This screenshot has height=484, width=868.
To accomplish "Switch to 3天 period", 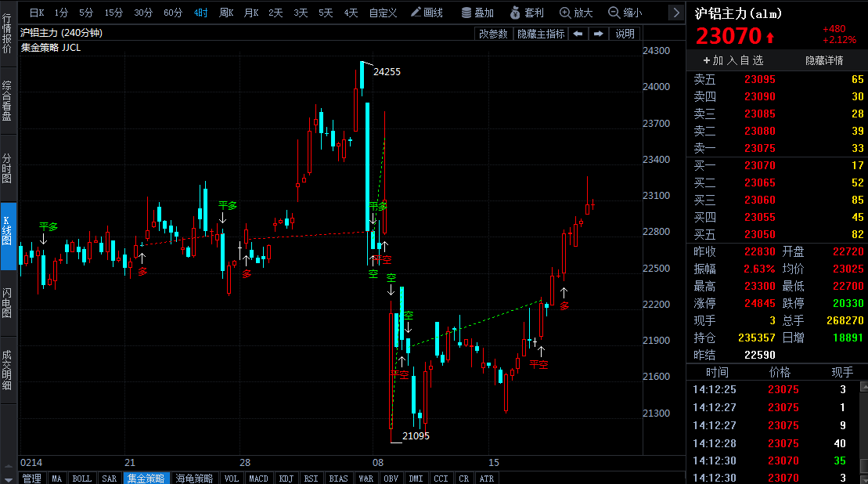I will tap(301, 13).
